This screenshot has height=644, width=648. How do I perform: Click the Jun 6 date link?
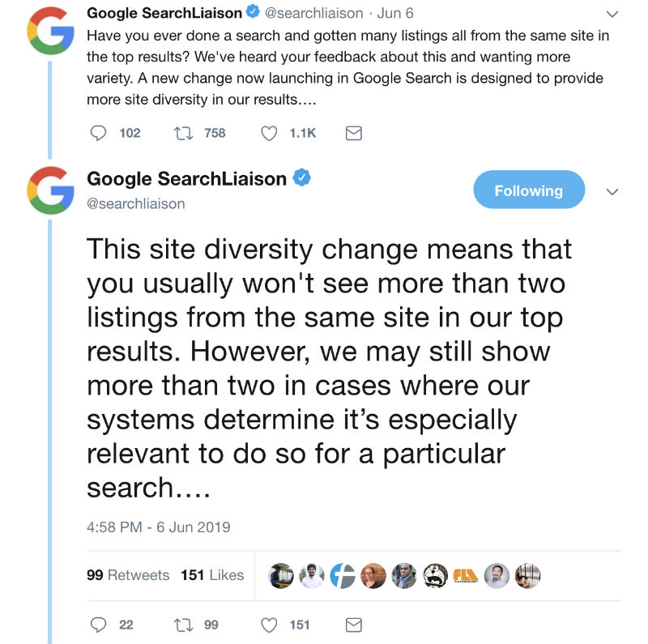coord(395,14)
